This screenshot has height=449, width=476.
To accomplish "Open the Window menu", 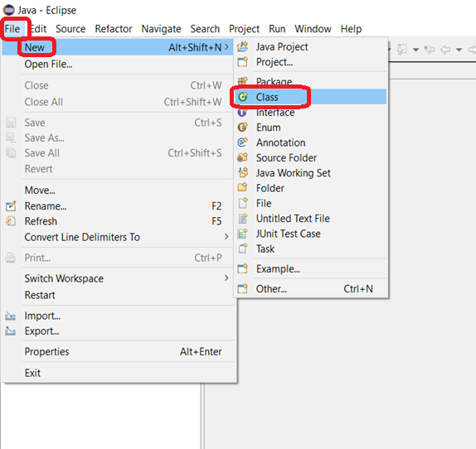I will tap(313, 29).
